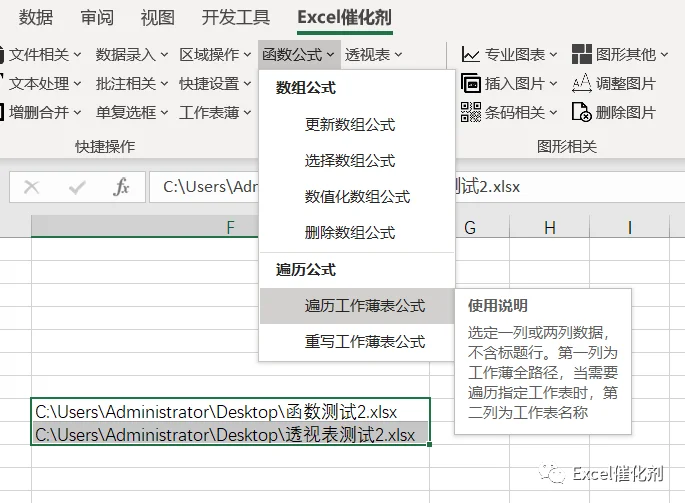Select the cell with 函数测试2.xlsx path

pyautogui.click(x=230, y=411)
